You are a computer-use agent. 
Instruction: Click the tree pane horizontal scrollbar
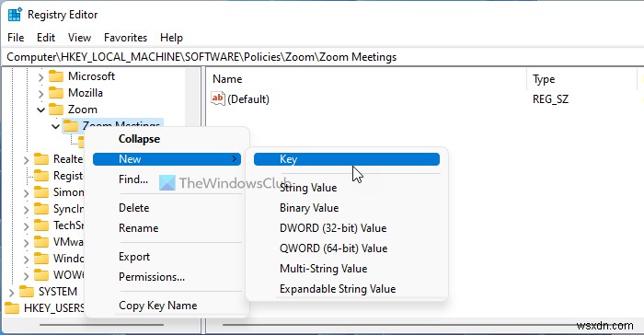point(101,325)
